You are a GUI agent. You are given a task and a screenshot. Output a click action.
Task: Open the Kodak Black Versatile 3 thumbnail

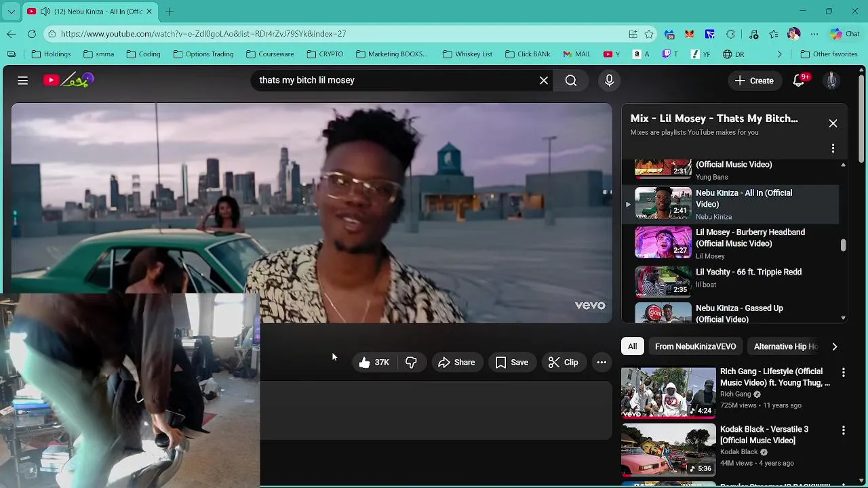pos(668,450)
